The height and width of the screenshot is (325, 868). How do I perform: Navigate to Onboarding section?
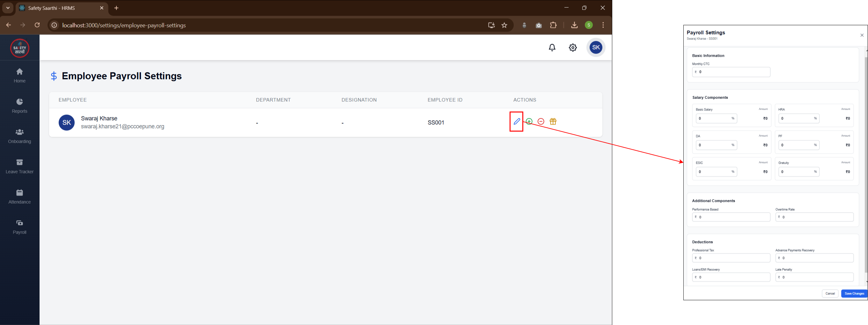(19, 136)
